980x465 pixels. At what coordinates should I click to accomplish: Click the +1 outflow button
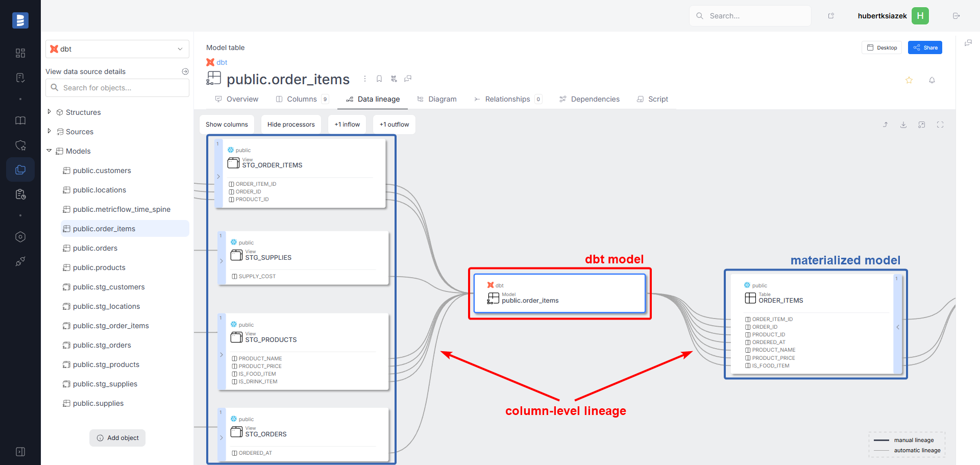coord(394,125)
